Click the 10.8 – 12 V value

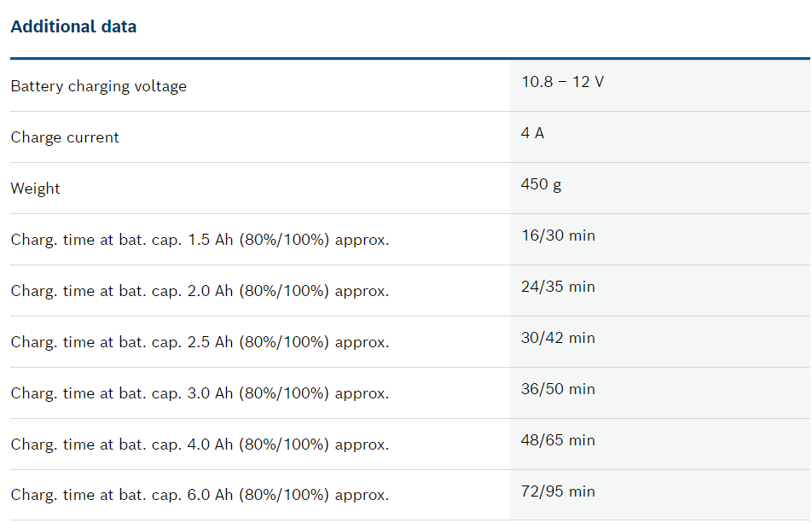(562, 82)
